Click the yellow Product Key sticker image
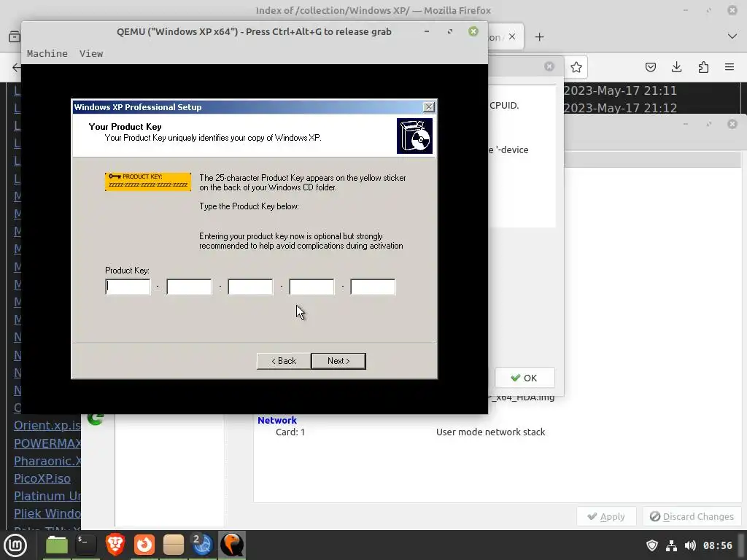The width and height of the screenshot is (747, 560). (x=148, y=182)
